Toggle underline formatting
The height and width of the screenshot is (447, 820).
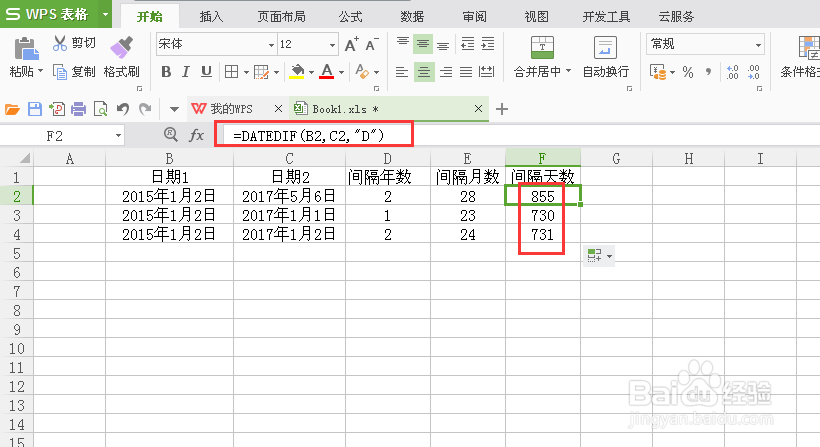[x=207, y=72]
